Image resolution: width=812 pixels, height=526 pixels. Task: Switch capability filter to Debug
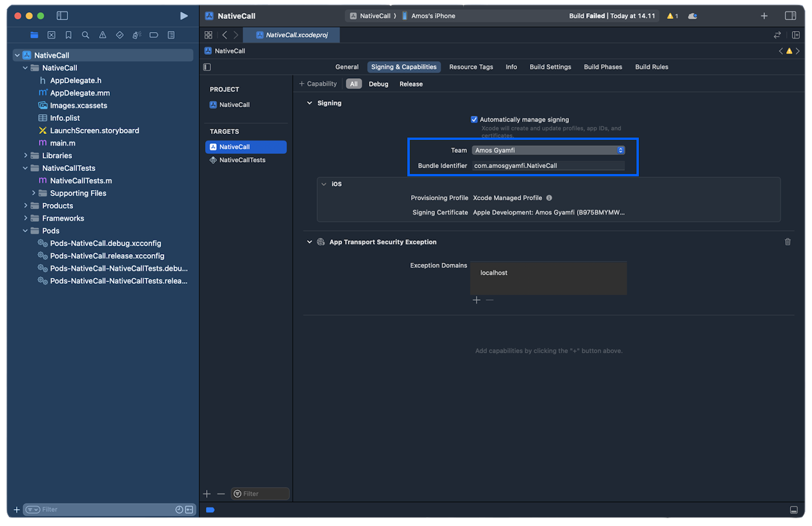click(x=378, y=84)
